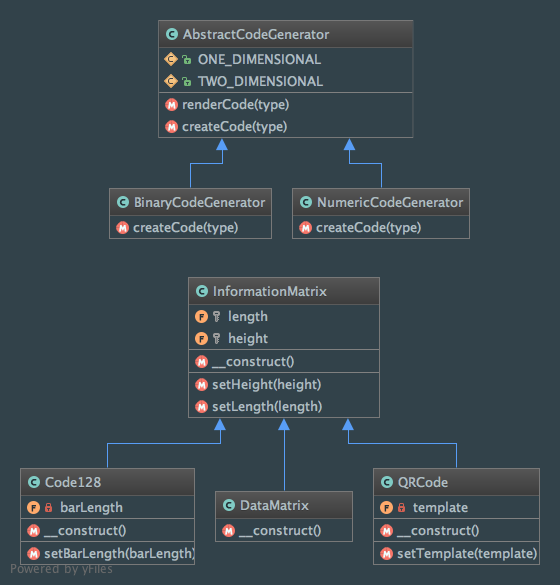Click the method icon beside setTemplate(template)
This screenshot has height=585, width=560.
(x=387, y=554)
